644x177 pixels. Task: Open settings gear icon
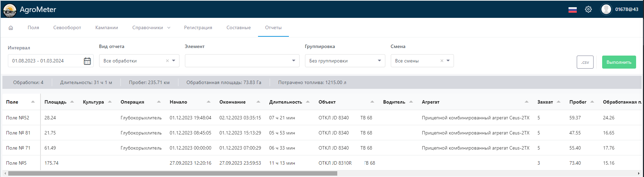pyautogui.click(x=588, y=10)
